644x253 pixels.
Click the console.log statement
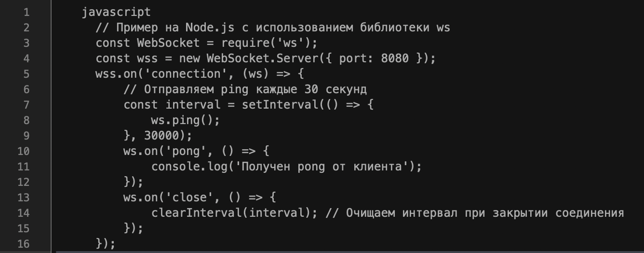[286, 167]
